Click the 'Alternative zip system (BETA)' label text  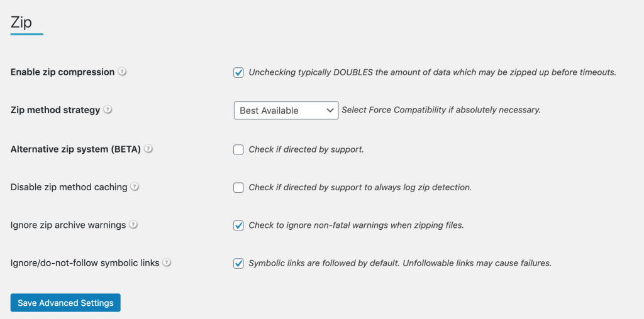[x=75, y=149]
